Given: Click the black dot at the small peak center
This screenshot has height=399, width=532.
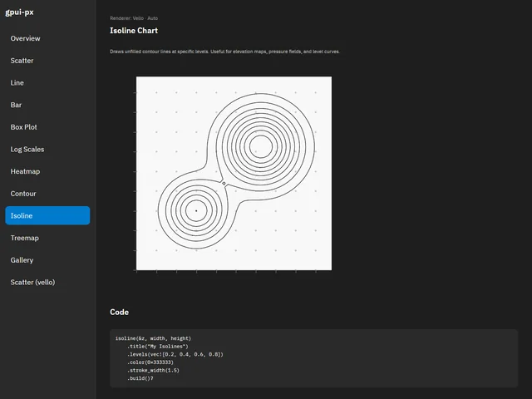Looking at the screenshot, I should tap(196, 210).
